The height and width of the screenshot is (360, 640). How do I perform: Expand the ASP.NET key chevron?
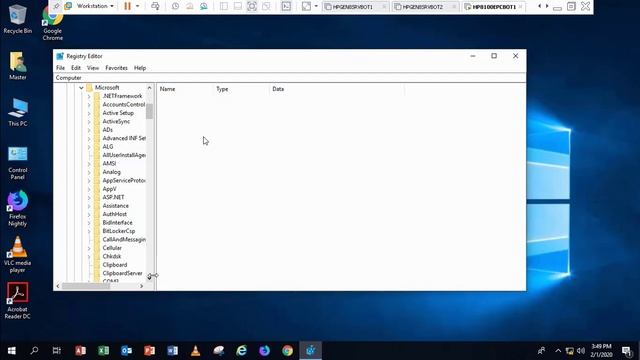pos(89,198)
